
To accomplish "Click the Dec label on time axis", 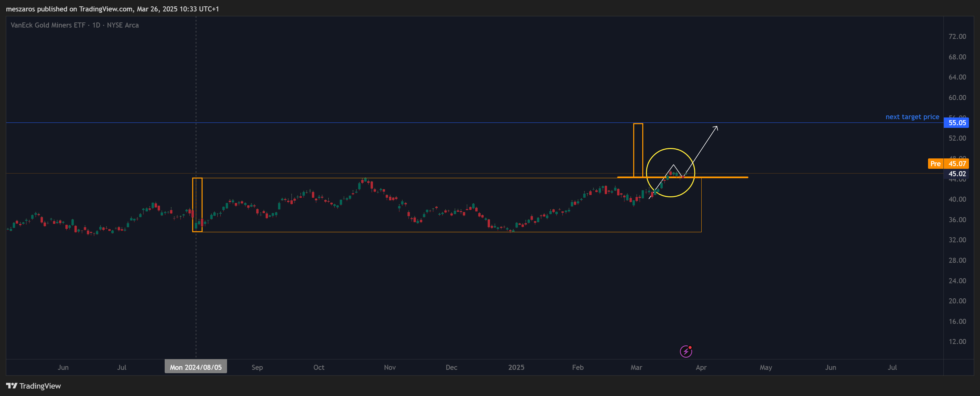I will coord(451,367).
